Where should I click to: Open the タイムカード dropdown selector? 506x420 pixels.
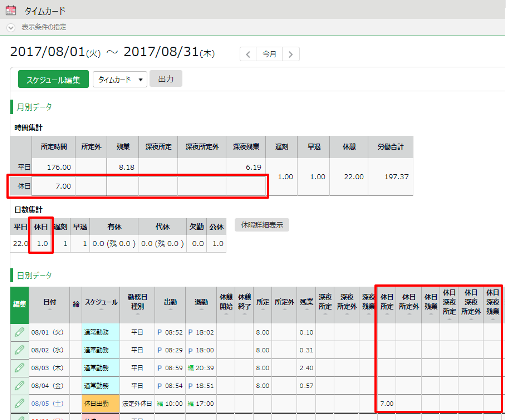tap(120, 79)
